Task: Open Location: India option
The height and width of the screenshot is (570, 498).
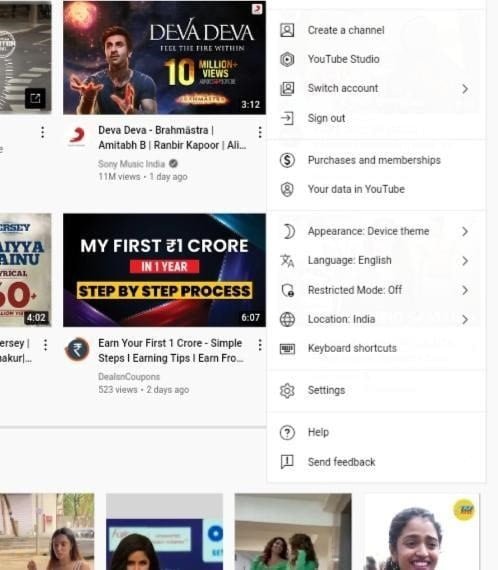Action: (376, 319)
